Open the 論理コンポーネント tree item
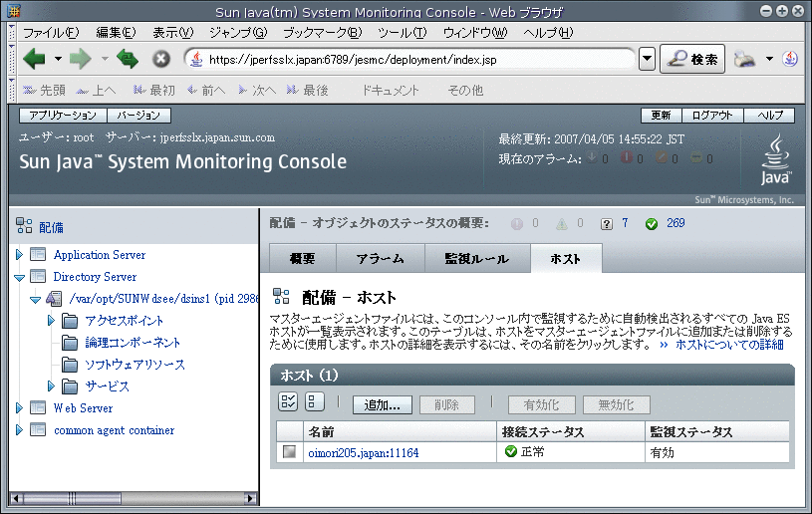 point(133,343)
